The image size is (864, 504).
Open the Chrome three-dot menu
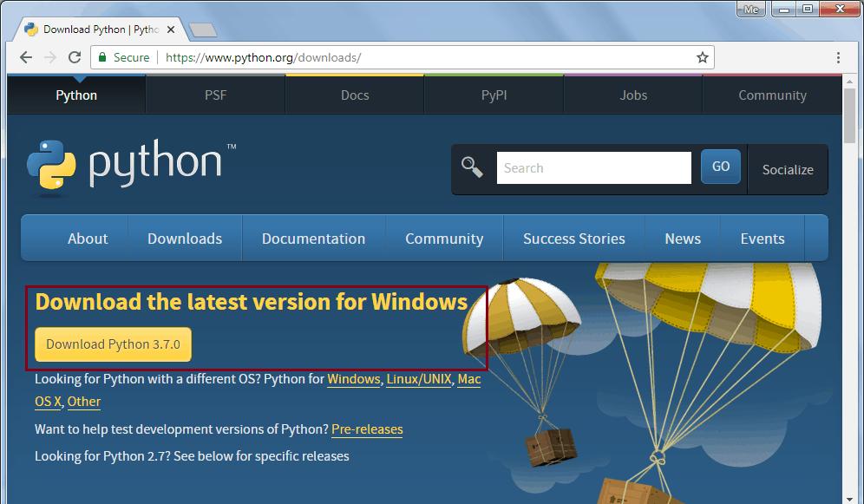[x=838, y=56]
